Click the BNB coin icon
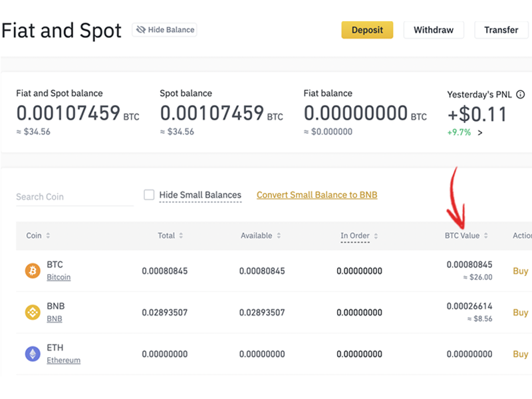Viewport: 532px width, 399px height. tap(33, 312)
